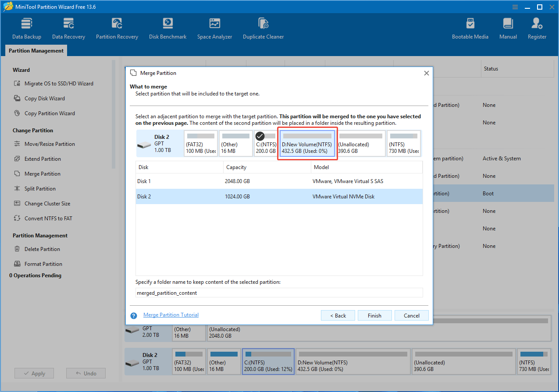Open Copy Partition Wizard in sidebar
Image resolution: width=559 pixels, height=392 pixels.
coord(44,113)
